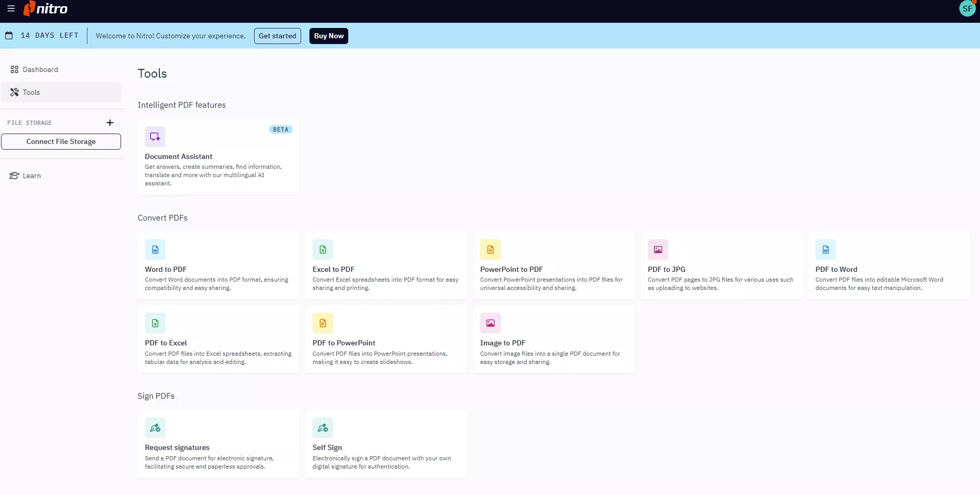Open the Self Sign title

click(327, 447)
